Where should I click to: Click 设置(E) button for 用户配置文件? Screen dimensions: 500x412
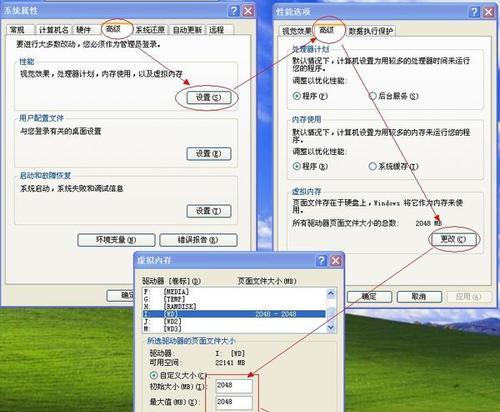[209, 154]
